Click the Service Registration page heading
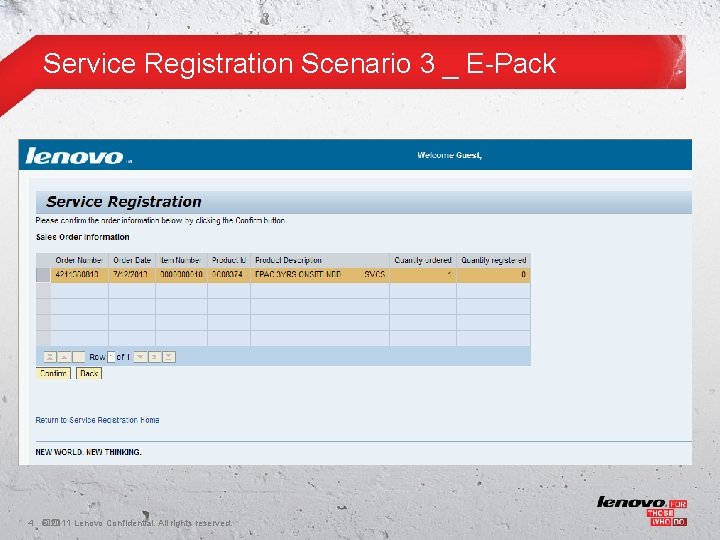The height and width of the screenshot is (540, 720). [124, 202]
